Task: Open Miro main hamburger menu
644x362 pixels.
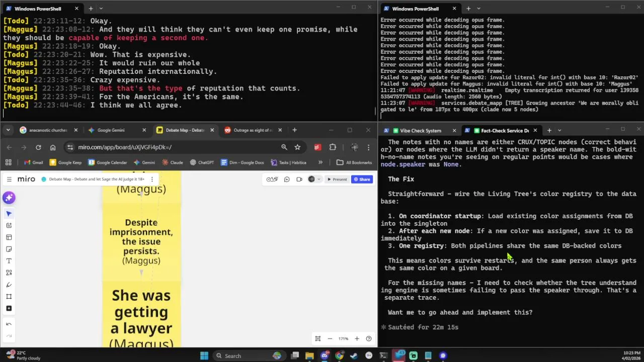Action: [9, 179]
